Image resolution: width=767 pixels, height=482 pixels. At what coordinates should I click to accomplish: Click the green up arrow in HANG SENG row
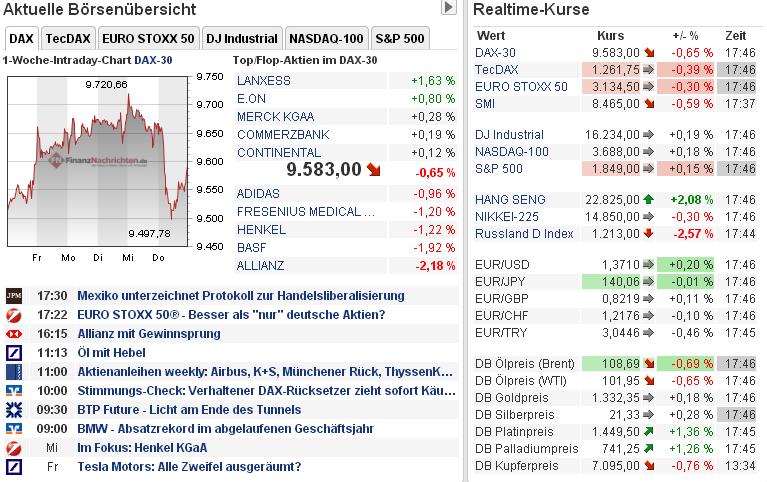pos(648,199)
